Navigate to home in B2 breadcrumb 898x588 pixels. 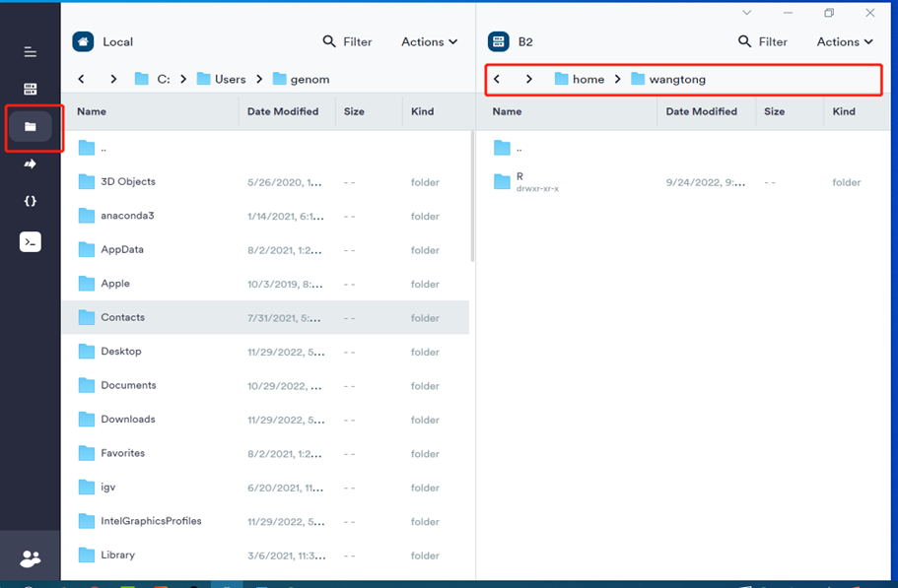(580, 79)
